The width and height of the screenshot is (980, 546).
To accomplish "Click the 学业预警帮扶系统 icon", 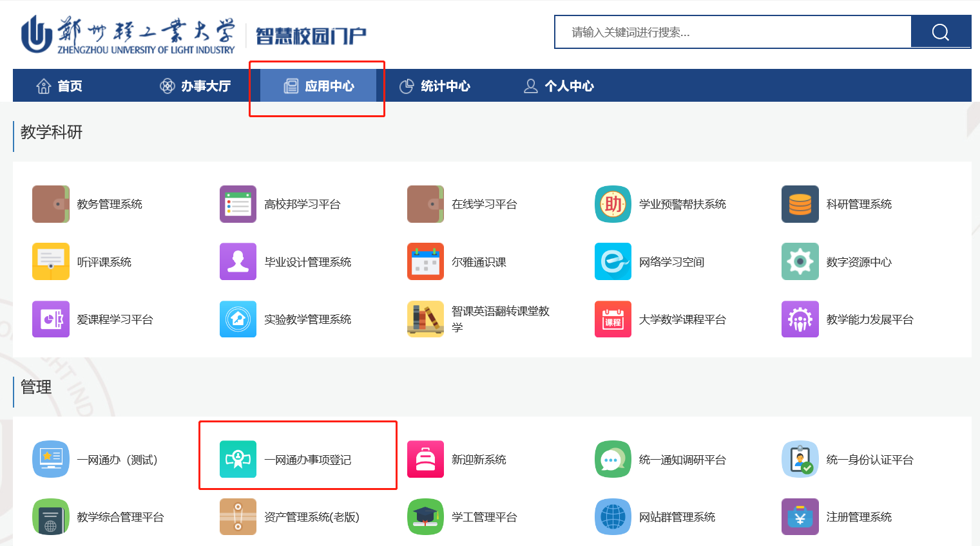I will coord(613,204).
